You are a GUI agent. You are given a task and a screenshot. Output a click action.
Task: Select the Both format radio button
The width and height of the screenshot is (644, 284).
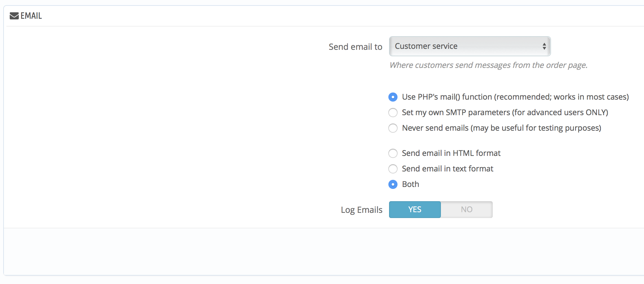coord(393,184)
